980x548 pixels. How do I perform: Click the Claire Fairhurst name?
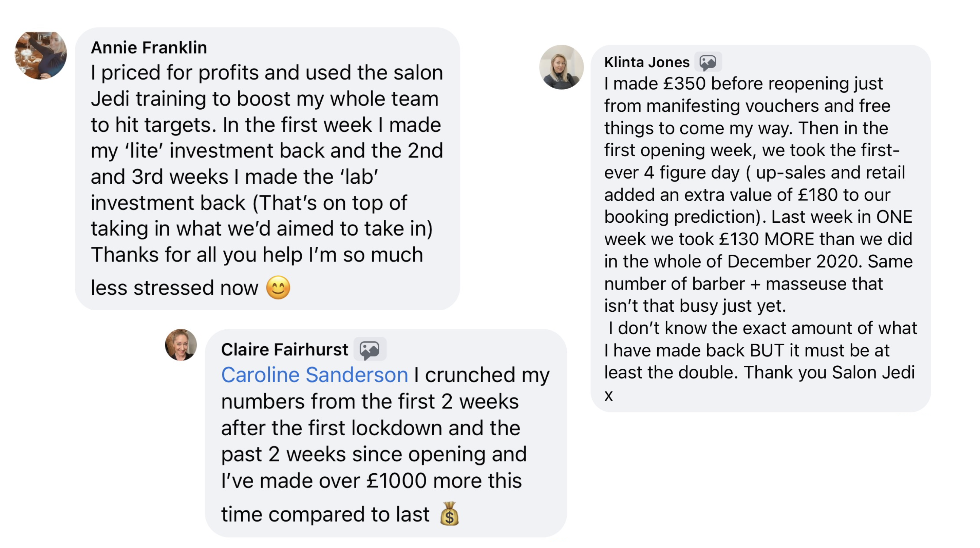[x=285, y=349]
